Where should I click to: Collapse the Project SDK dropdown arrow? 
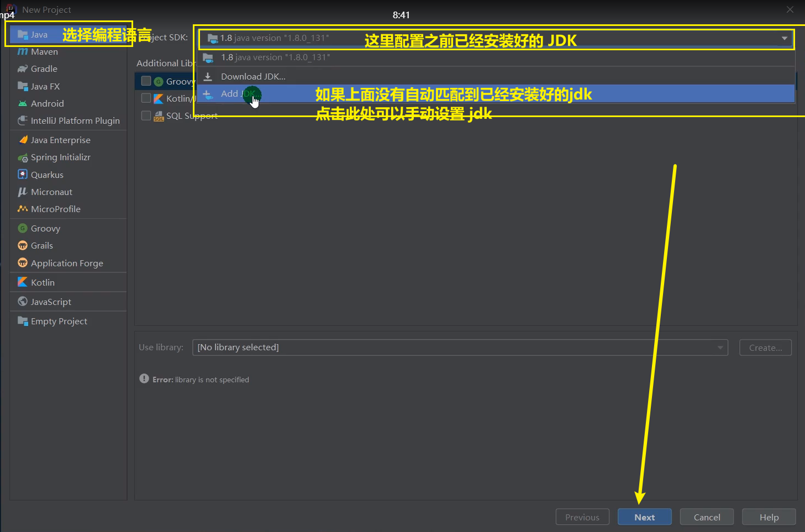785,38
